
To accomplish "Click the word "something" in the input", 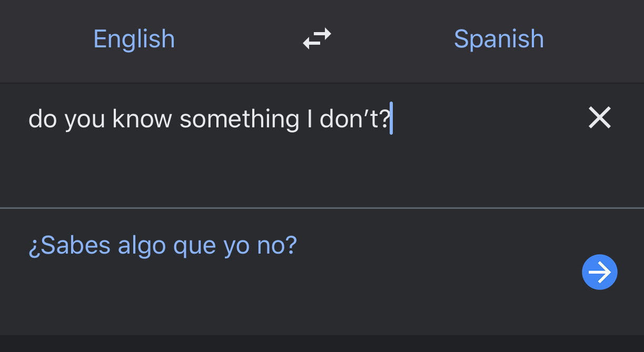I will pos(239,119).
